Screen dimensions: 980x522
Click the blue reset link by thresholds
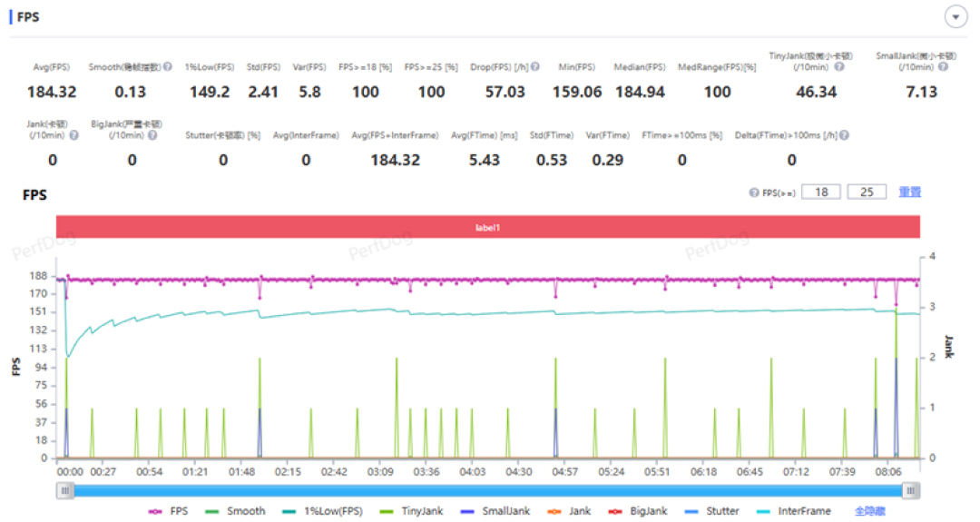[909, 192]
